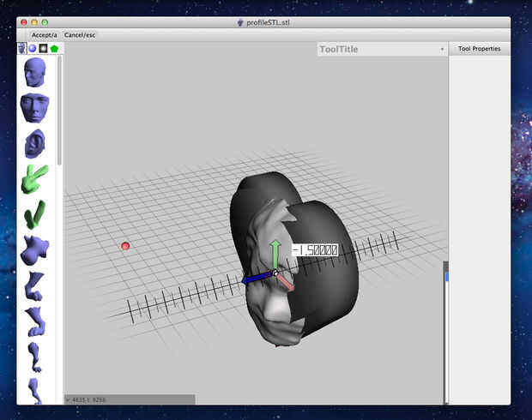The width and height of the screenshot is (532, 420).
Task: Grab the green up-arrow gizmo handle
Action: (x=275, y=255)
